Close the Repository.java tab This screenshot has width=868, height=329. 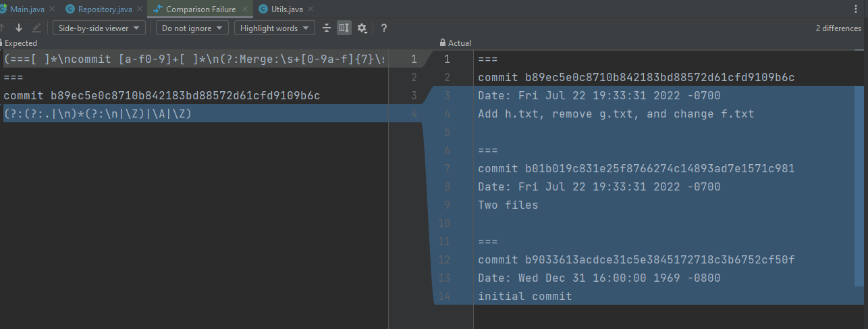click(x=139, y=9)
